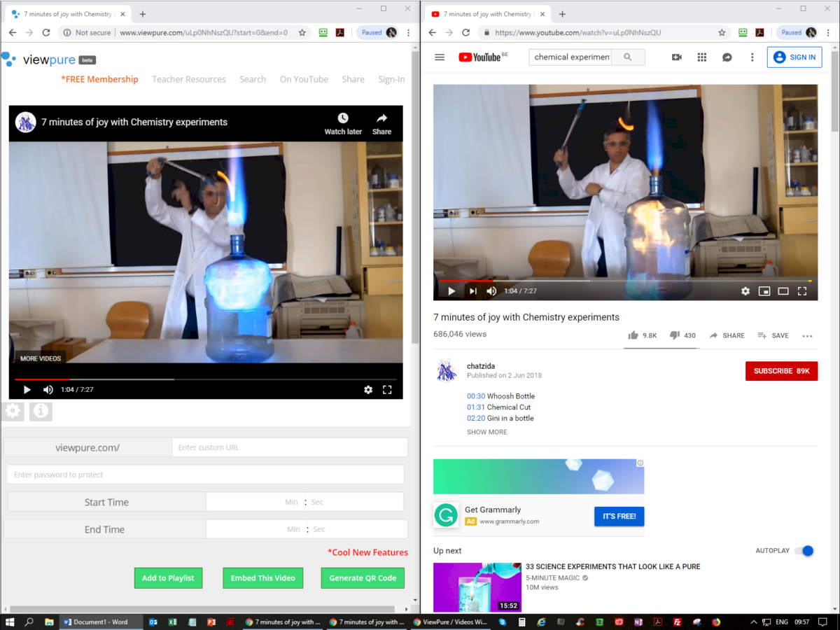Mute the ViewPure video volume
Screen dimensions: 840x630
pos(48,390)
